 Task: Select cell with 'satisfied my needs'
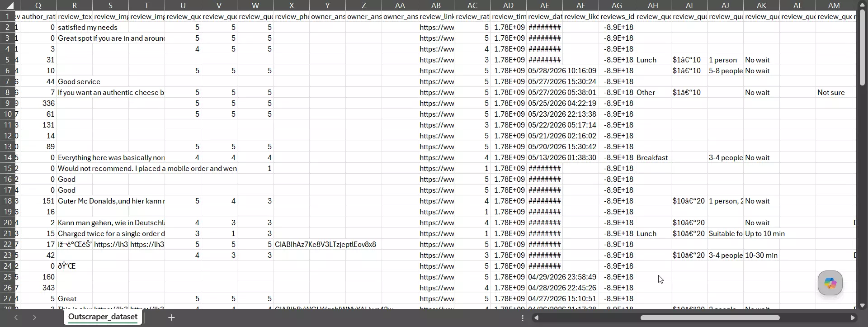click(75, 27)
